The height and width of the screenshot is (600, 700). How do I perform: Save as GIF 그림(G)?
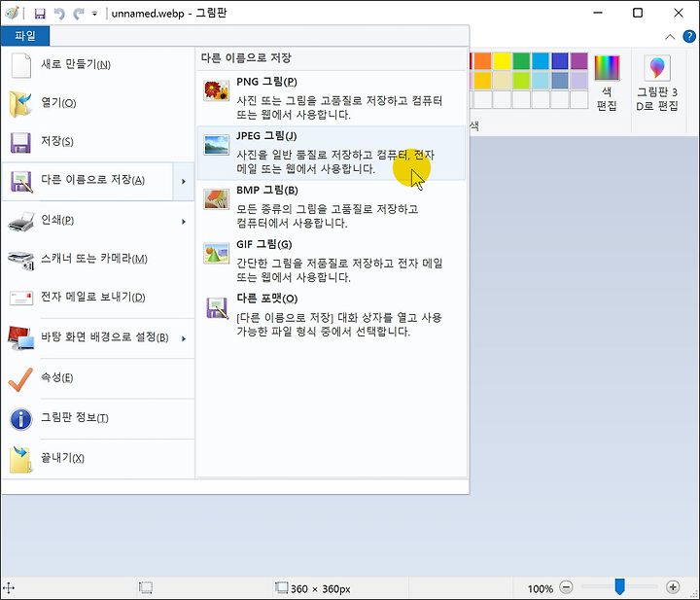(331, 262)
